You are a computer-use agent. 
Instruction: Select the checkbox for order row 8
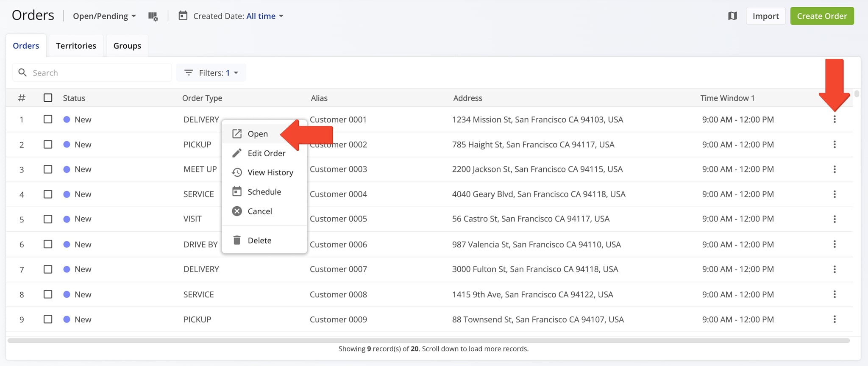[x=48, y=294]
